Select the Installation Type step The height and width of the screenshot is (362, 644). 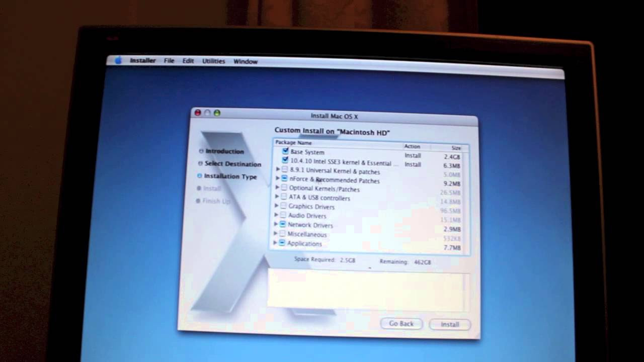[x=230, y=176]
